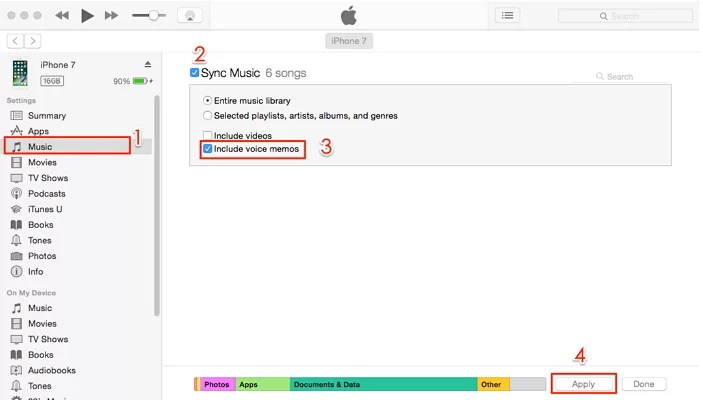Click the Apple logo in toolbar
703x400 pixels.
[349, 16]
